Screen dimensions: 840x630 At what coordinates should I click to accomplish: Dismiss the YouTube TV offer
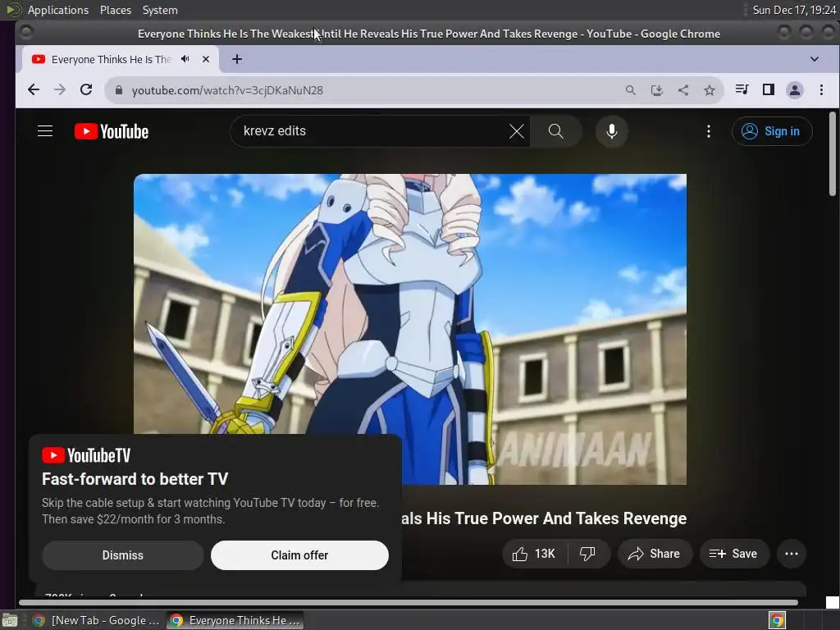pos(123,555)
